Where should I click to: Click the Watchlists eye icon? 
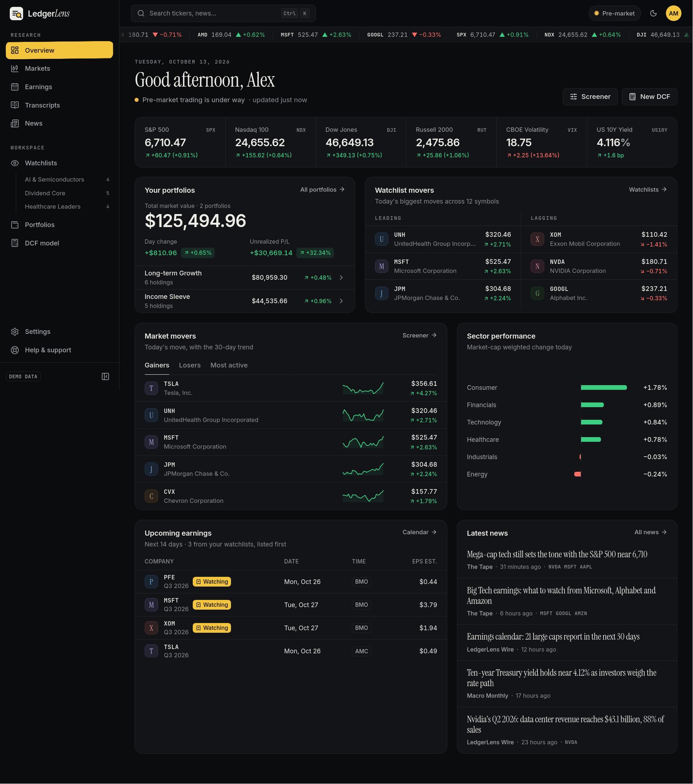(x=15, y=164)
